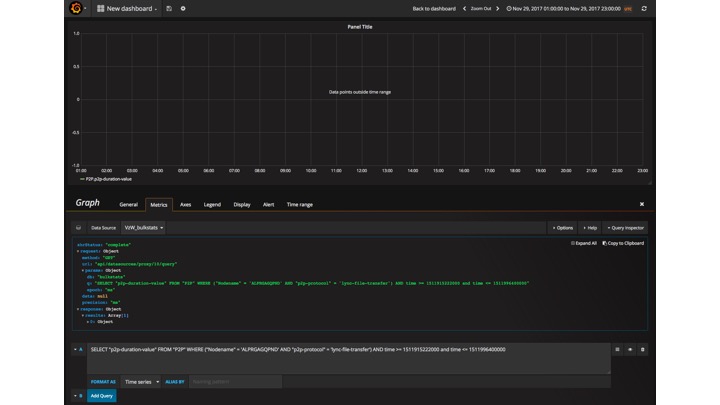This screenshot has width=720, height=405.
Task: Open the Grafana logo menu
Action: 76,8
